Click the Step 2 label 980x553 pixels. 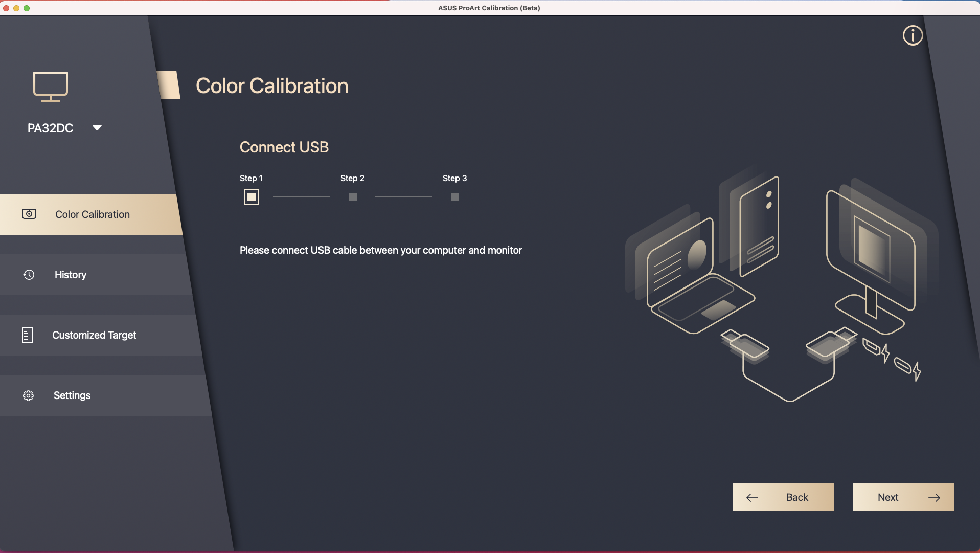pyautogui.click(x=353, y=178)
